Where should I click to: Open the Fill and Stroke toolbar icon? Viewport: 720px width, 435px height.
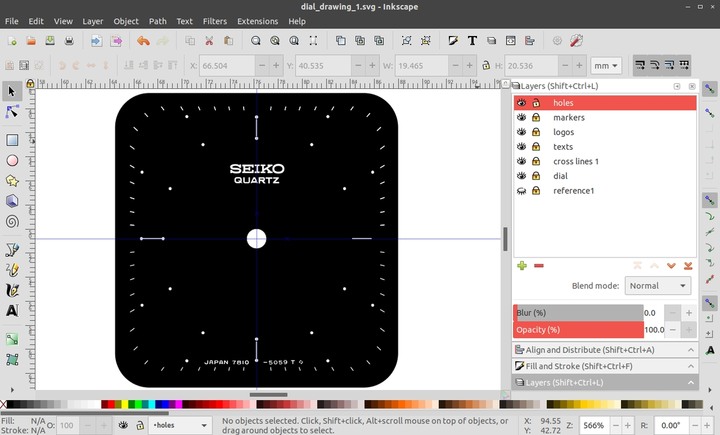pyautogui.click(x=453, y=41)
